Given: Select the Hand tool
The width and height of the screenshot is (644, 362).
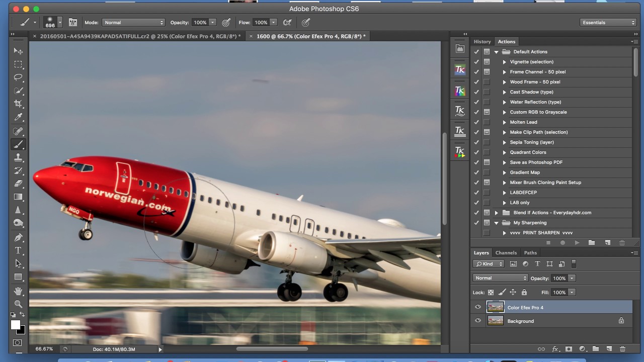Looking at the screenshot, I should (18, 291).
